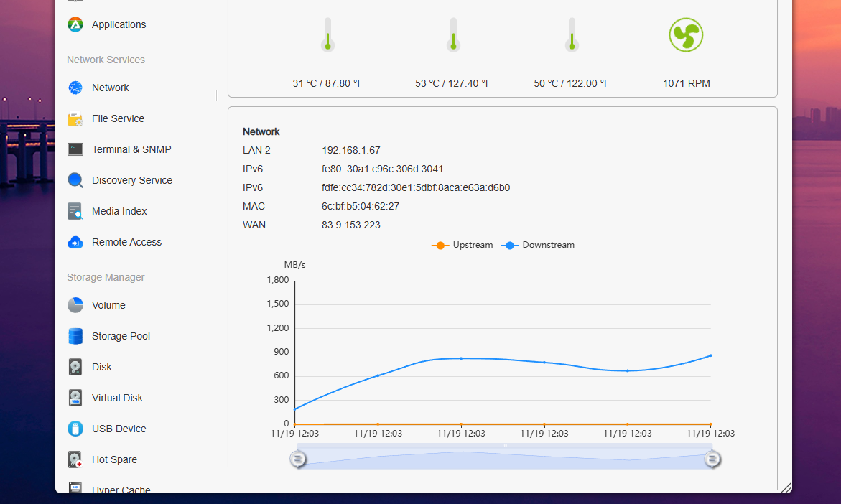Open the Applications icon in sidebar
The image size is (841, 504).
75,24
